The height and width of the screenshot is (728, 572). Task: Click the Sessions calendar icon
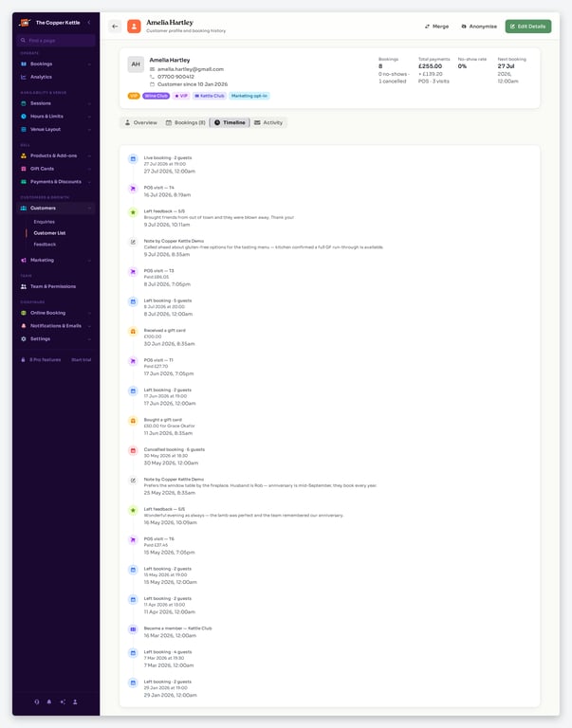(24, 103)
